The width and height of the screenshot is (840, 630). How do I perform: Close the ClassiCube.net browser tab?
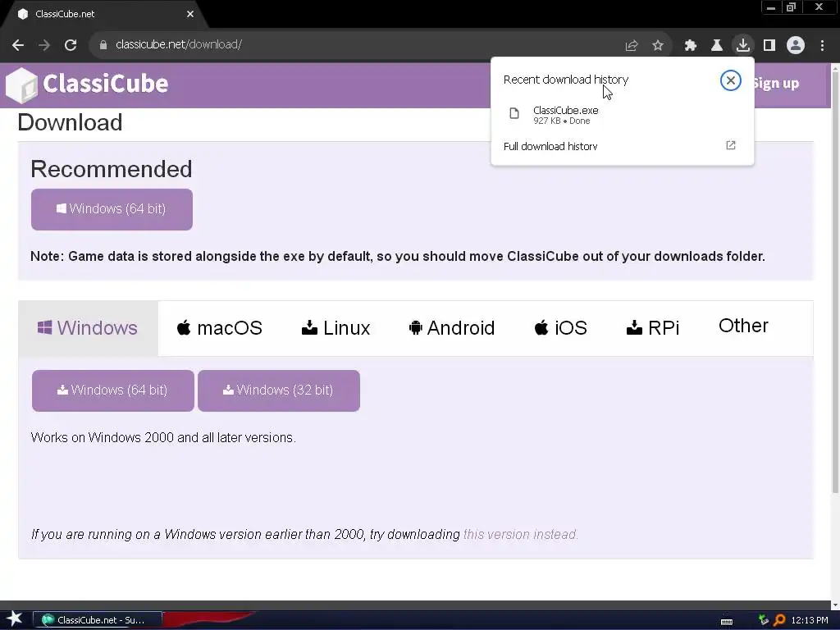(190, 14)
